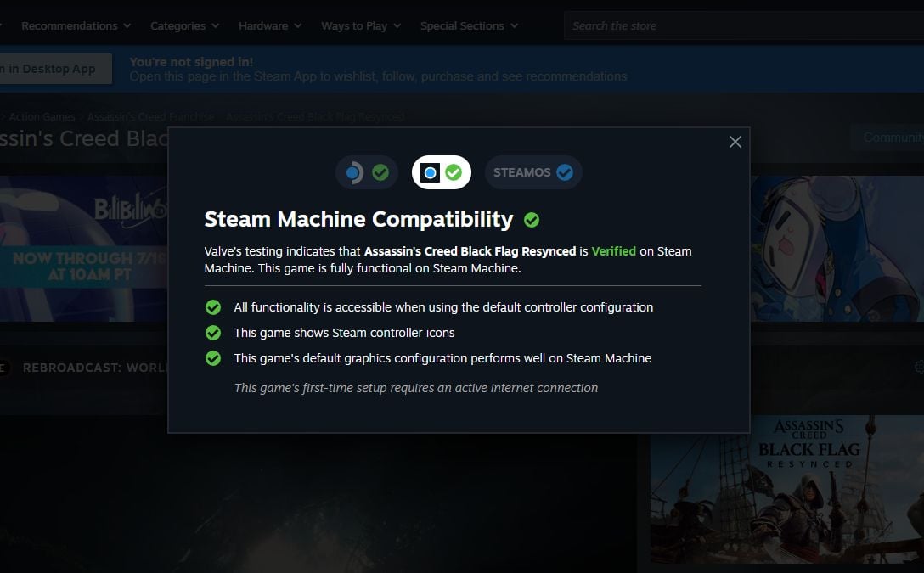Image resolution: width=924 pixels, height=573 pixels.
Task: Open this page in Desktop App
Action: tap(55, 69)
